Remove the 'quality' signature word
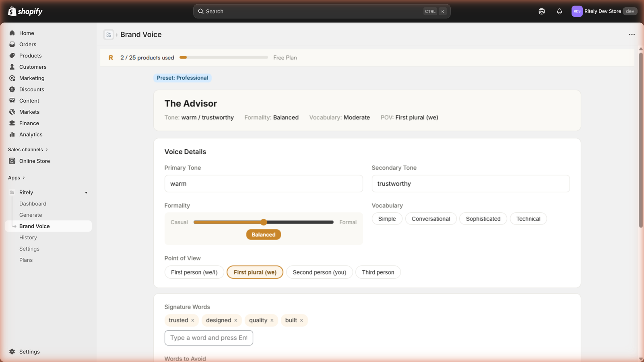The width and height of the screenshot is (644, 362). tap(272, 320)
